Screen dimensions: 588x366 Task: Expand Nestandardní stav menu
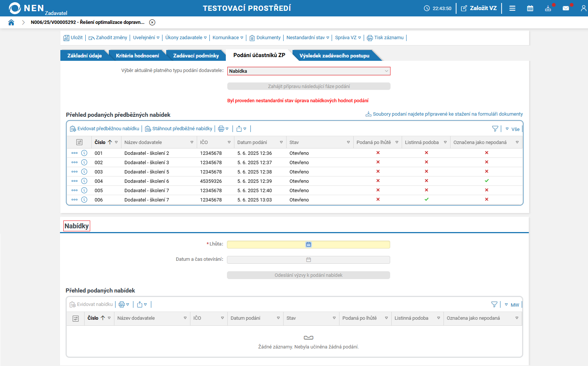pos(308,38)
